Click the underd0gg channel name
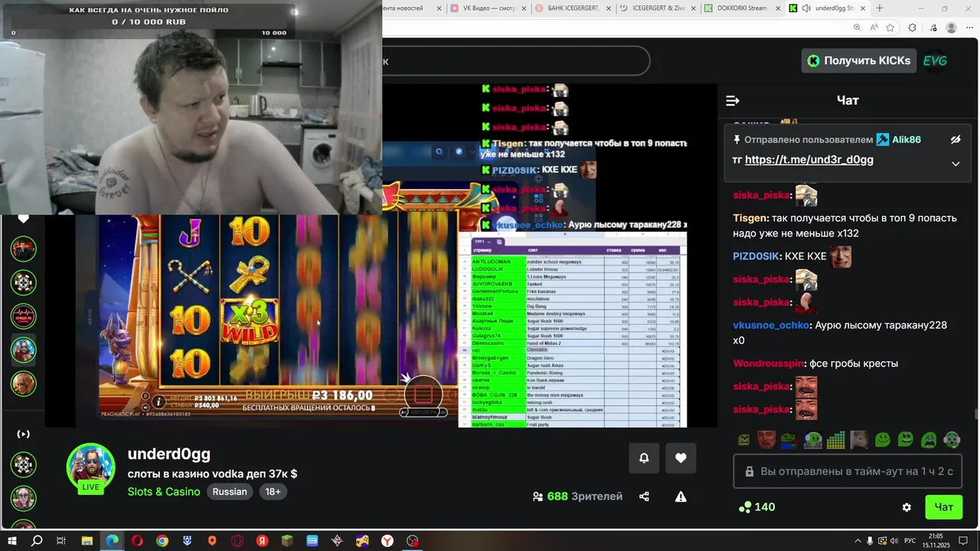The height and width of the screenshot is (551, 980). (x=168, y=454)
